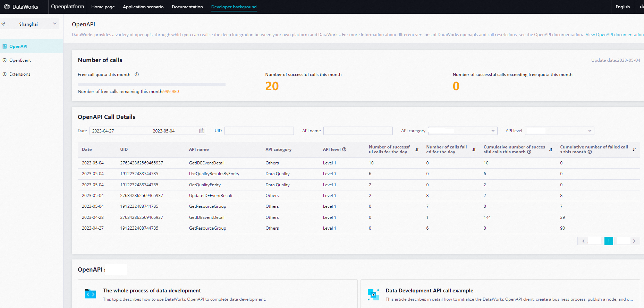Click the Data Development API example icon
This screenshot has width=644, height=308.
(373, 294)
